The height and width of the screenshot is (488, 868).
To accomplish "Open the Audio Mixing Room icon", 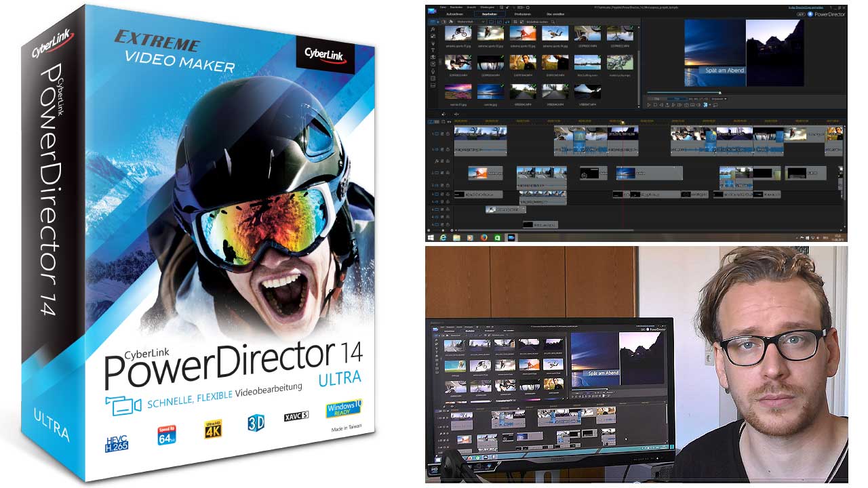I will [x=433, y=64].
